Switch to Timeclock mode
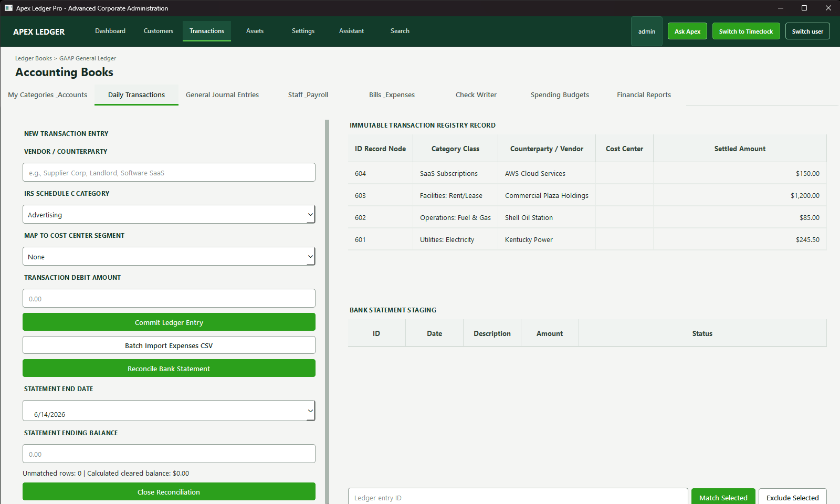Screen dimensions: 840x504 [x=746, y=31]
